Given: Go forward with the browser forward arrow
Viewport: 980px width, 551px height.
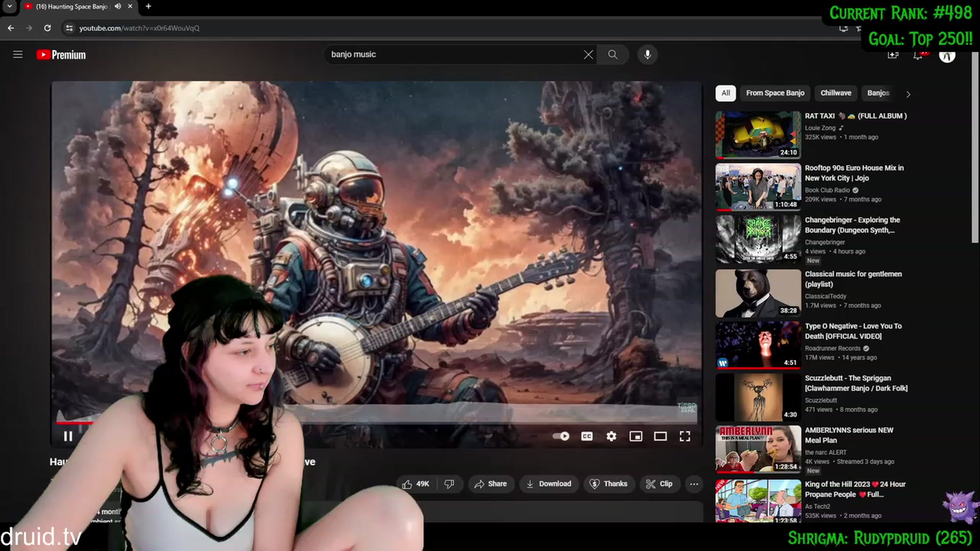Looking at the screenshot, I should 29,28.
